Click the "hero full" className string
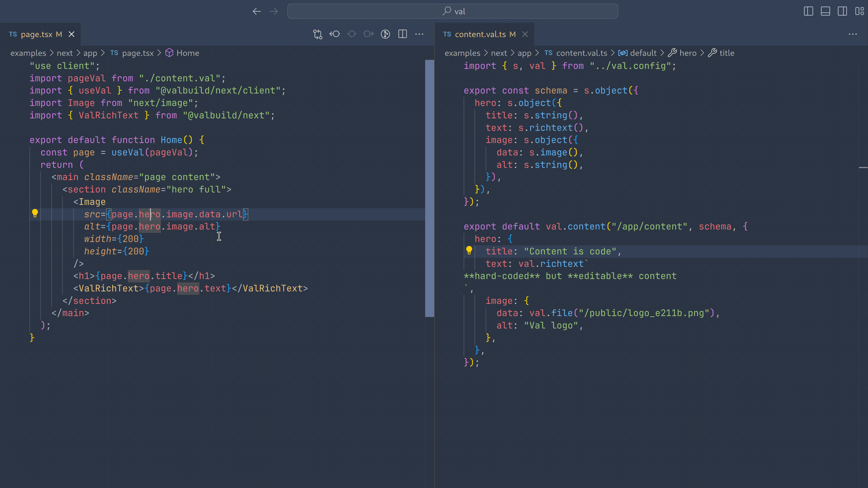868x488 pixels. (196, 189)
